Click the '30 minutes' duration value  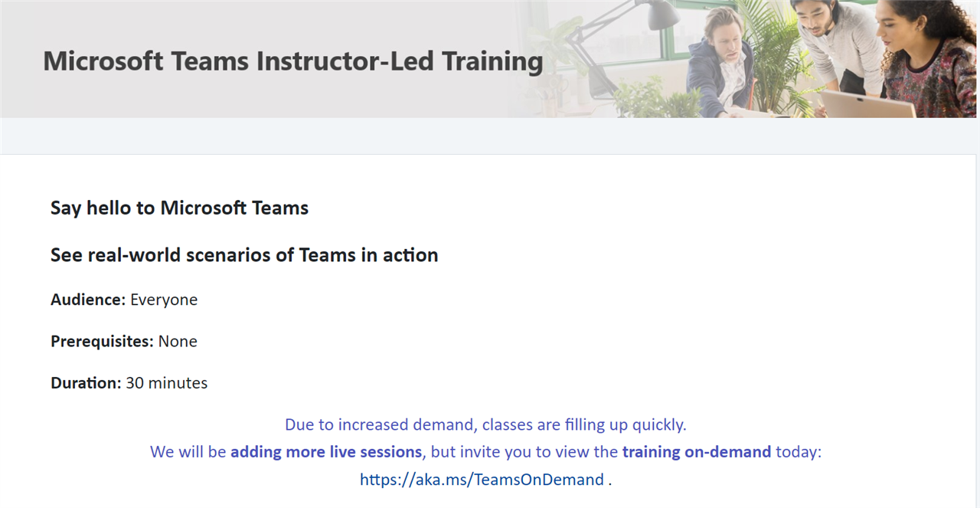click(x=167, y=382)
